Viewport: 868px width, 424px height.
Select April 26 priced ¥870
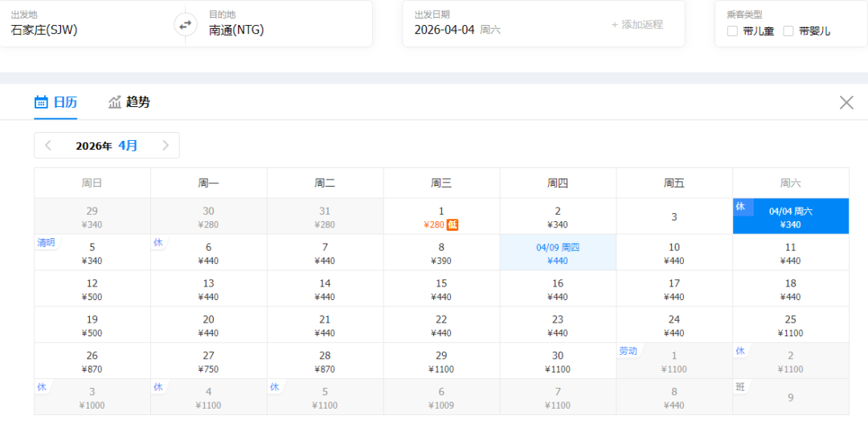pos(92,360)
